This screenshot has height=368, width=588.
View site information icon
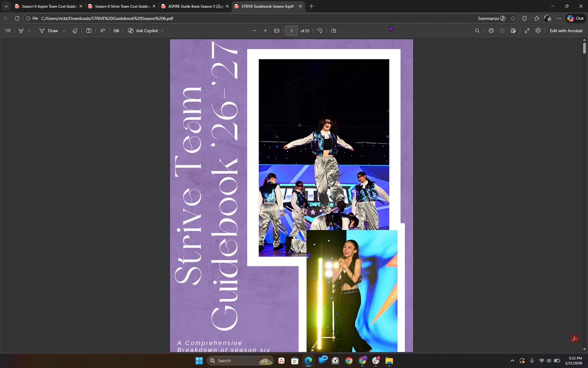coord(28,18)
